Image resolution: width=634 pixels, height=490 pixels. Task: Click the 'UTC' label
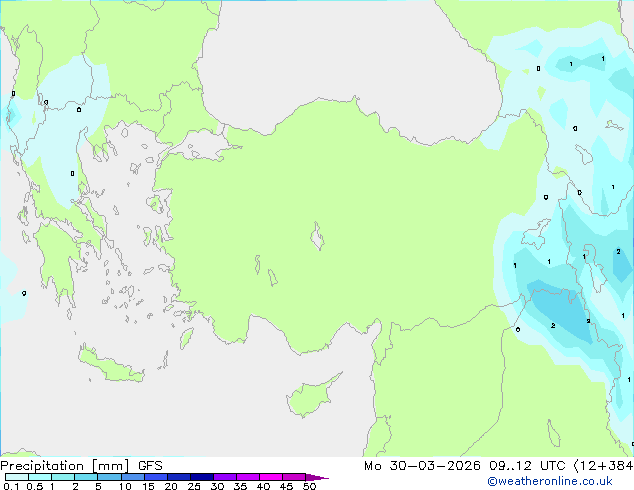pos(553,466)
